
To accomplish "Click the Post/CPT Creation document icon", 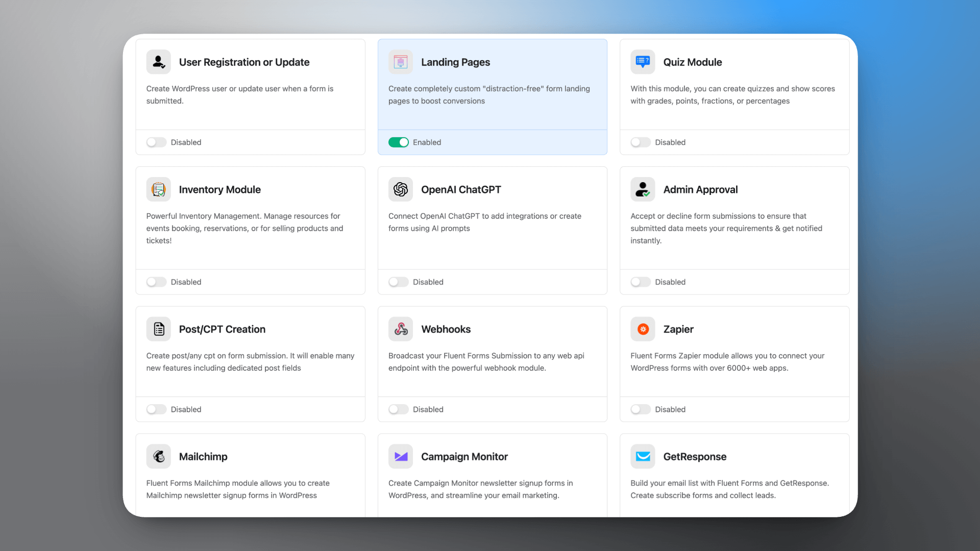I will pos(158,329).
